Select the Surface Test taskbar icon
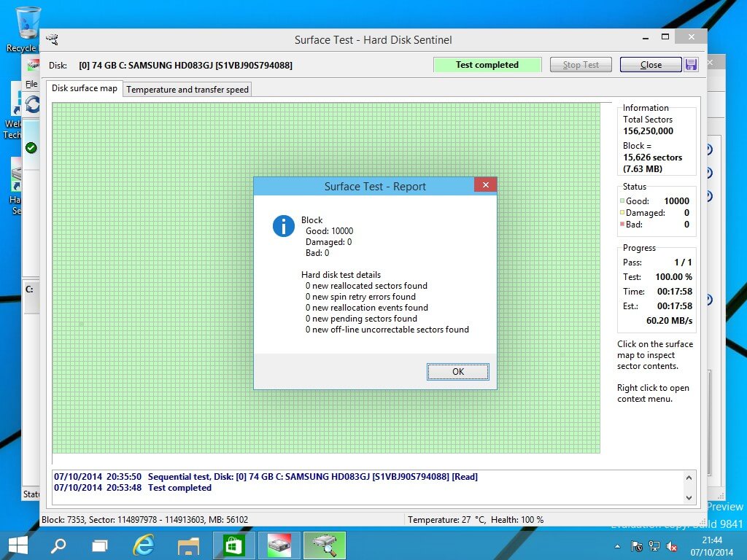The image size is (747, 560). click(x=325, y=545)
